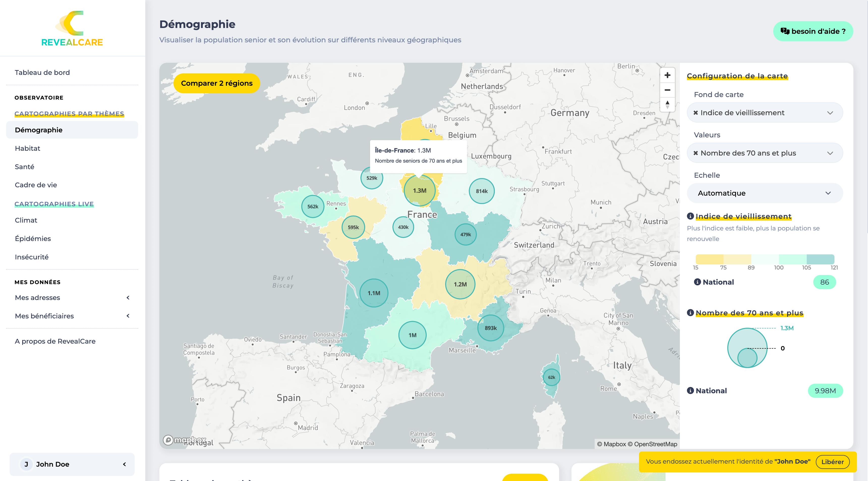
Task: Open the Démographie page
Action: pyautogui.click(x=72, y=130)
